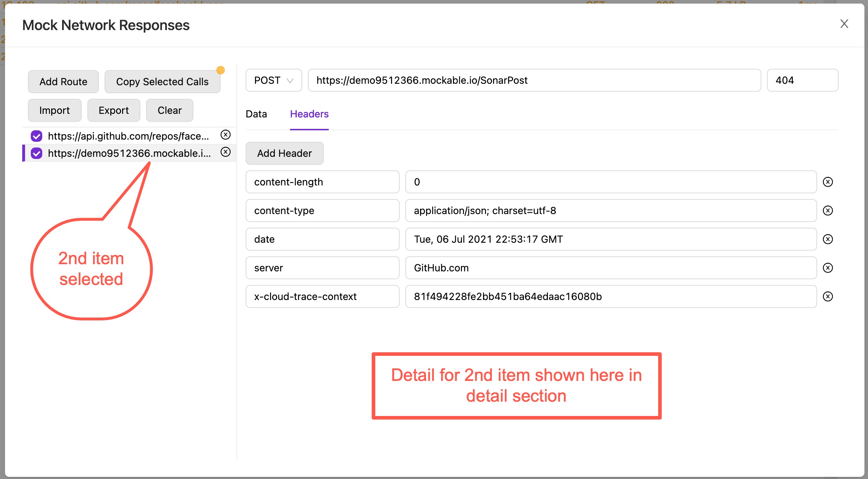Delete the content-type header row

click(x=828, y=211)
